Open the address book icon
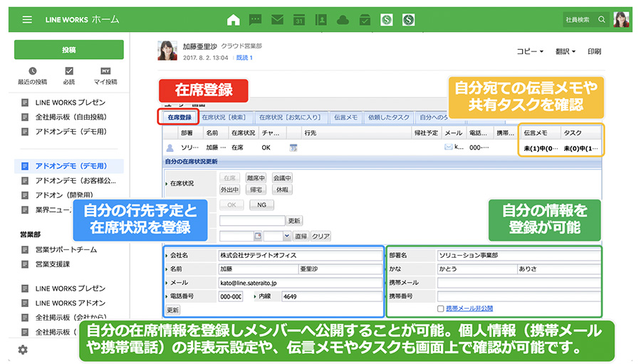 point(321,20)
